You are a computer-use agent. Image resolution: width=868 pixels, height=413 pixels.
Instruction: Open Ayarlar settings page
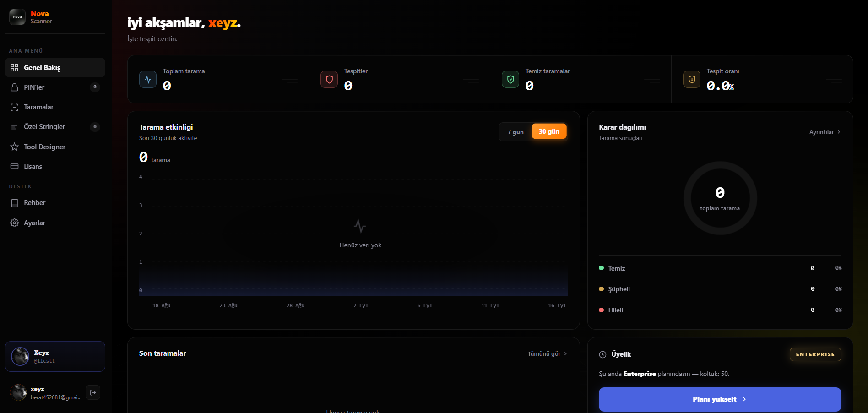[55, 223]
